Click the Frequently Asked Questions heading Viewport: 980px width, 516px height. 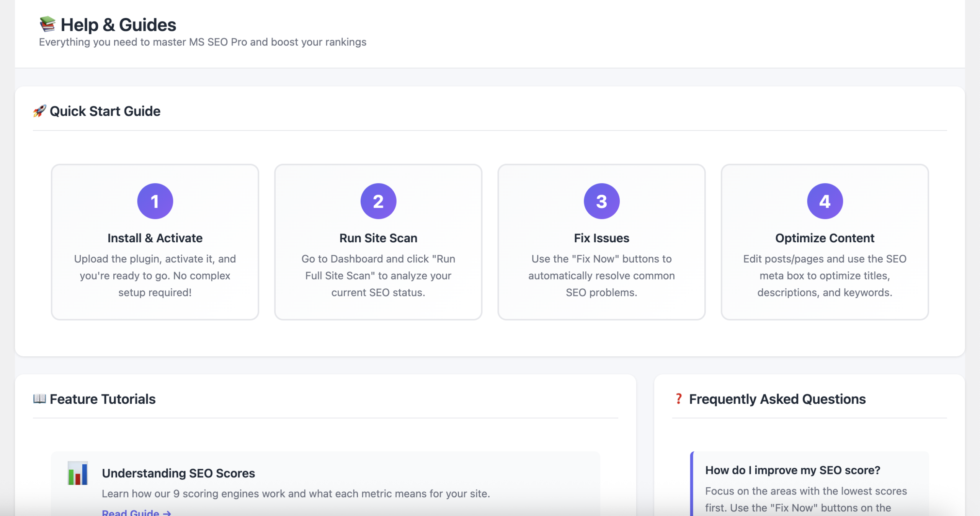pyautogui.click(x=777, y=399)
